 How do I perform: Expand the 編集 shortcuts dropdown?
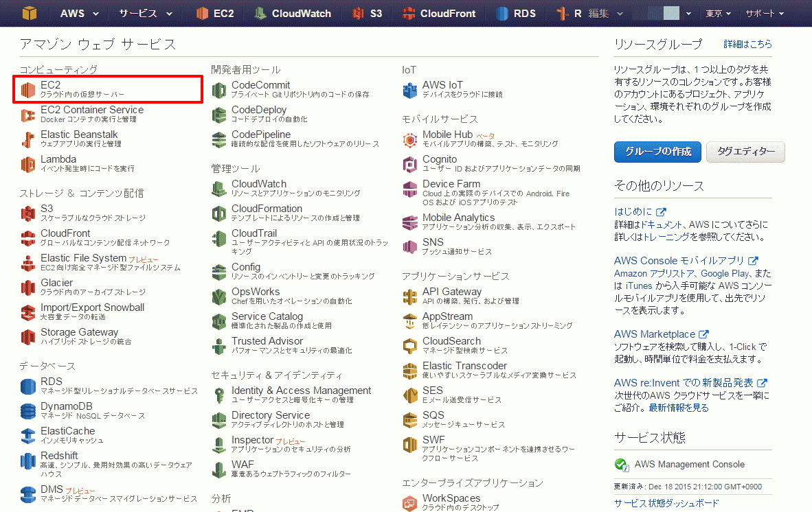(x=605, y=14)
